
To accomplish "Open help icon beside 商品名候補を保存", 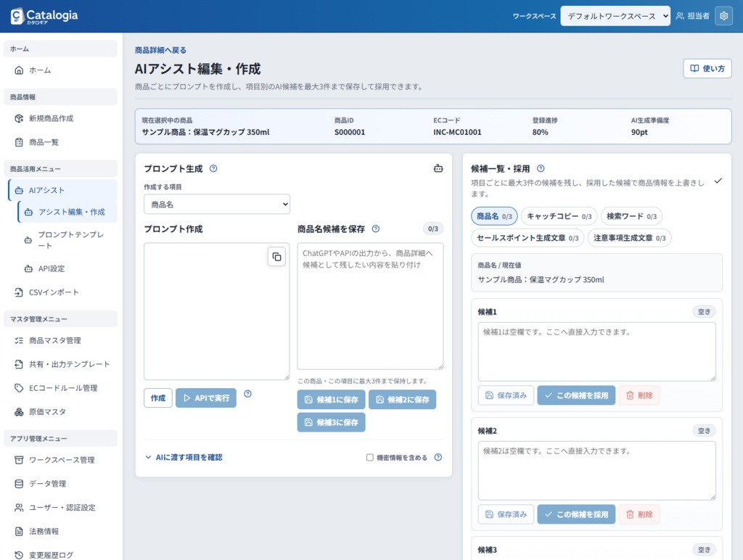I will tap(376, 228).
